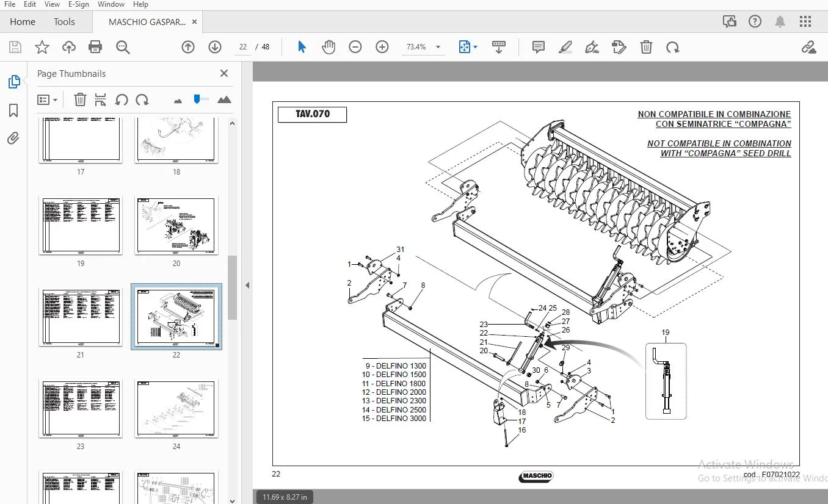This screenshot has height=504, width=828.
Task: Adjust the thumbnail size slider
Action: [x=197, y=99]
